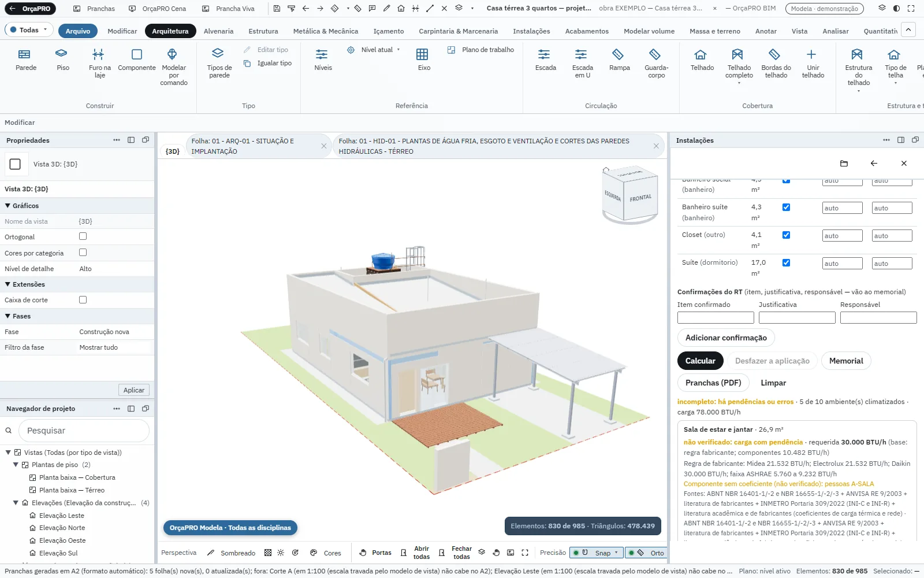
Task: Click the save icon in title bar
Action: (x=277, y=9)
